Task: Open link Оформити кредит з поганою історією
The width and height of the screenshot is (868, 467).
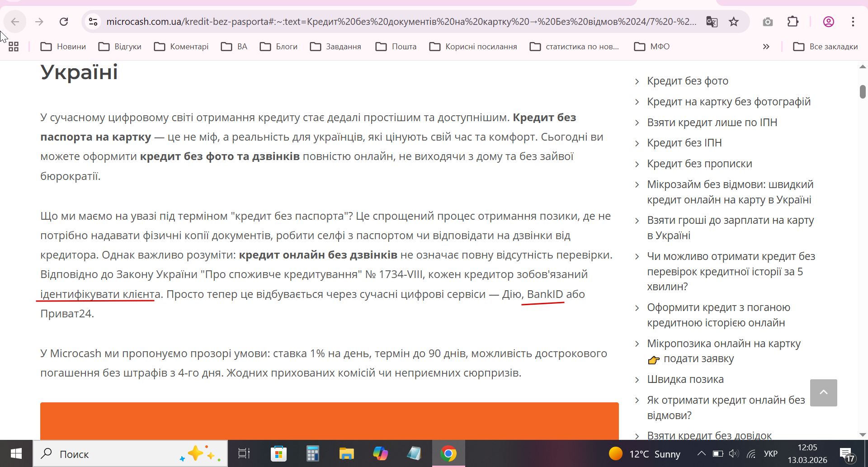Action: point(718,315)
